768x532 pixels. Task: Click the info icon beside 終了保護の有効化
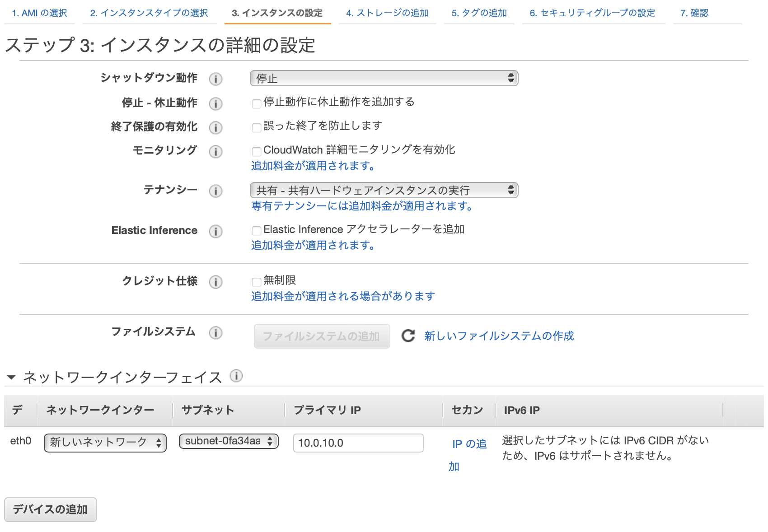(x=216, y=127)
